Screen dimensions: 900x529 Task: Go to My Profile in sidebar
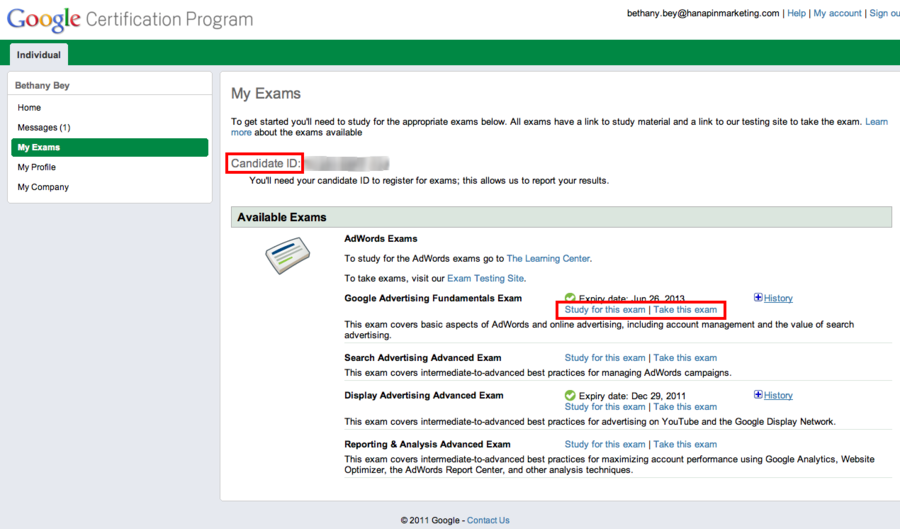pos(36,167)
